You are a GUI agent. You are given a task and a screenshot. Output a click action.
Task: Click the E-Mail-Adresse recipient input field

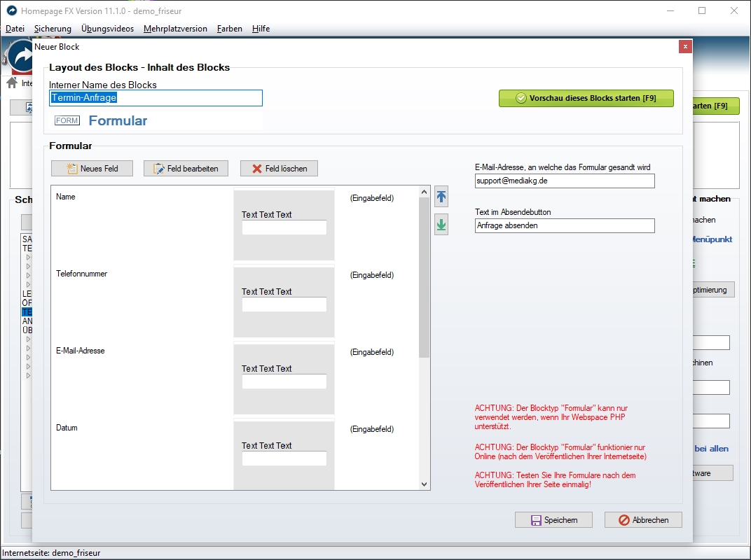tap(565, 181)
